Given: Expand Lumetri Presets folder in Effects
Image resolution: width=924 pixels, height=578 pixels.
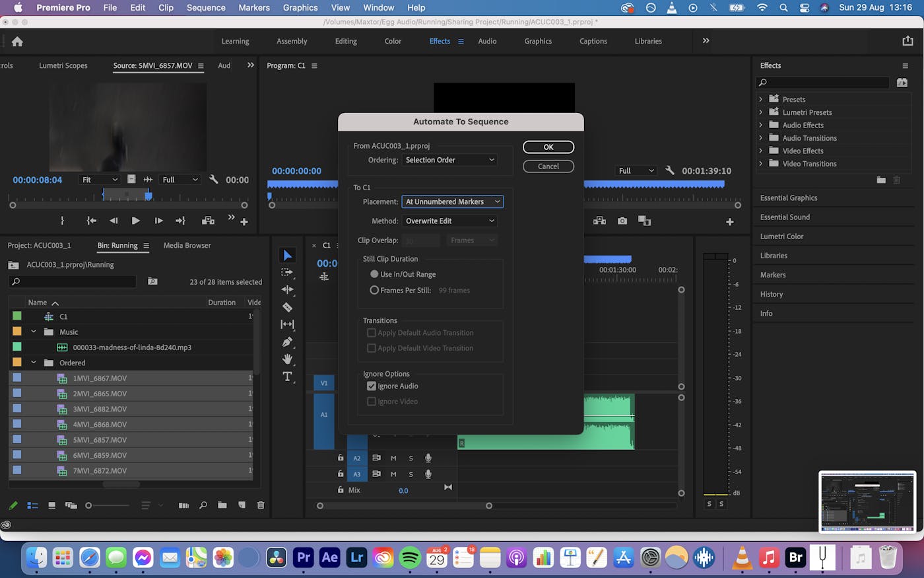Looking at the screenshot, I should [x=760, y=112].
